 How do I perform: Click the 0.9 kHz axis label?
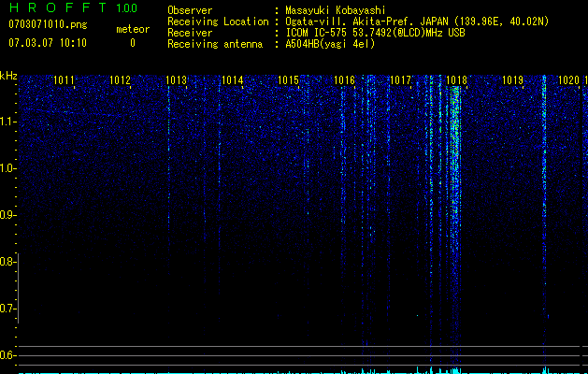coord(7,215)
